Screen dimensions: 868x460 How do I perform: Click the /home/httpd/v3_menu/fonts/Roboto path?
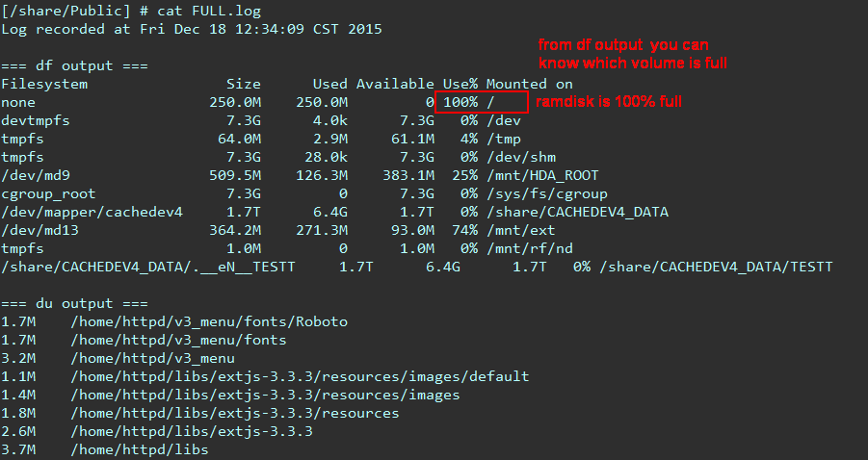[x=209, y=321]
